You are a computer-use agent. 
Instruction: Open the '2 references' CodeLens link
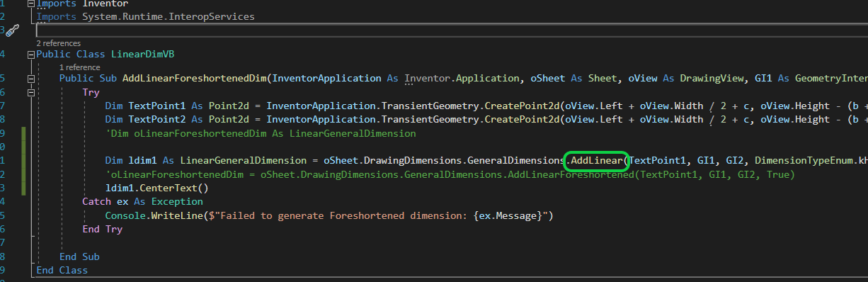(x=58, y=43)
